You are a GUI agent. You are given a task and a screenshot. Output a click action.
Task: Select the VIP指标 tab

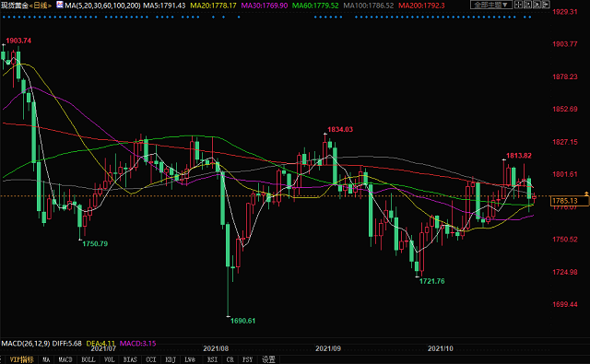(22, 360)
